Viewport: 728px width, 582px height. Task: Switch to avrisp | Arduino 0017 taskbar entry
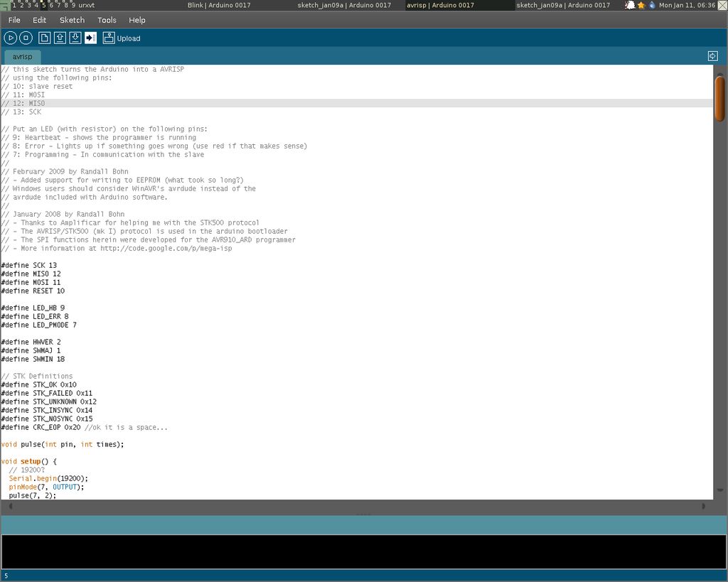[440, 5]
